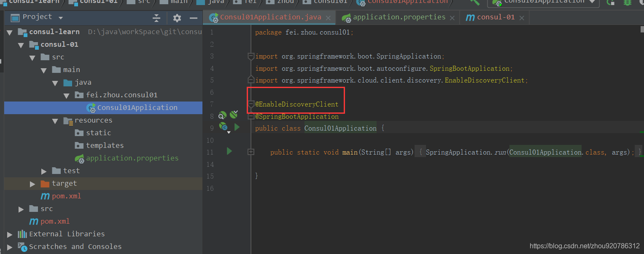
Task: Toggle fold marker at @EnableDiscoveryClient line
Action: point(251,104)
